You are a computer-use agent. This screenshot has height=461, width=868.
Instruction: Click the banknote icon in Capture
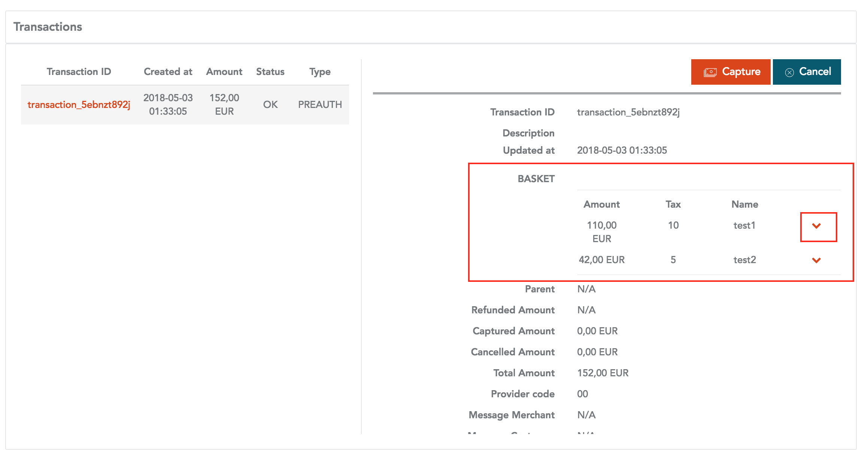coord(710,72)
